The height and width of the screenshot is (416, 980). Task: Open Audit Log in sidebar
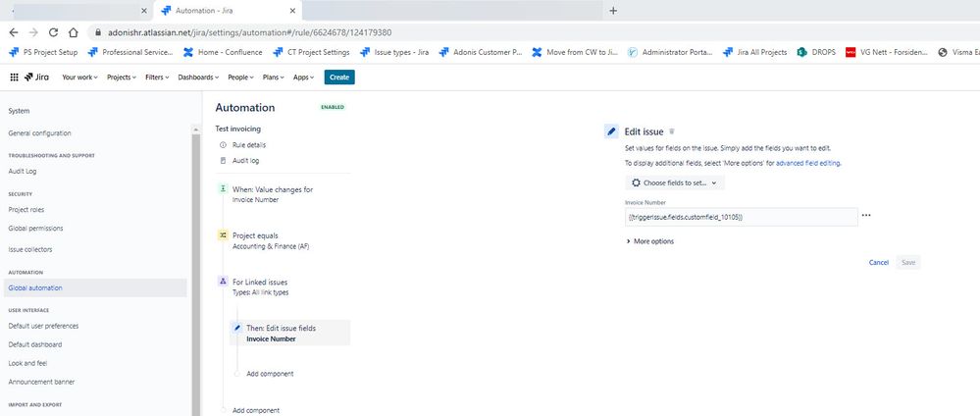tap(23, 171)
